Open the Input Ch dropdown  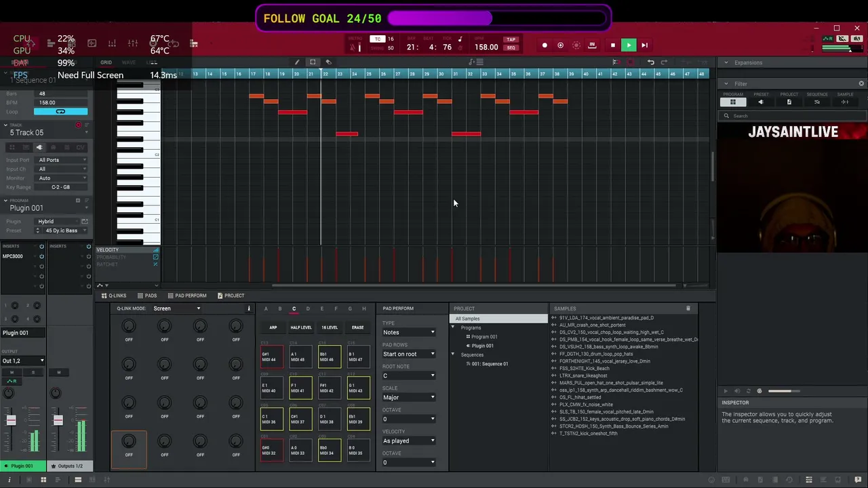(x=62, y=169)
